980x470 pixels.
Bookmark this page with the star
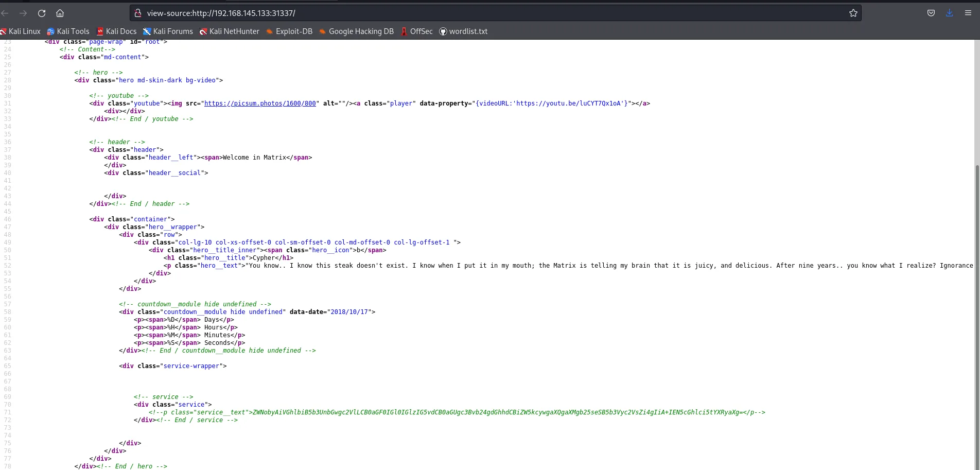pyautogui.click(x=853, y=13)
